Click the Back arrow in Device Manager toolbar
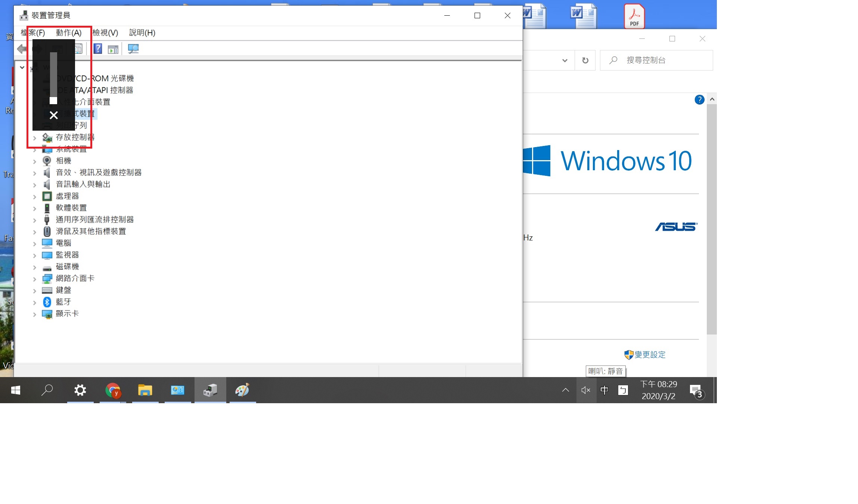Screen dimensions: 858x504 coord(22,49)
